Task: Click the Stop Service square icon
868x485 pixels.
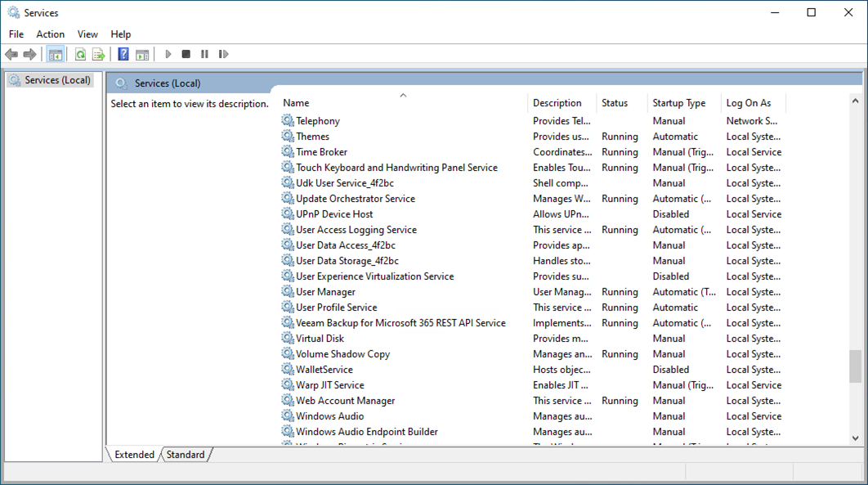Action: [x=186, y=54]
